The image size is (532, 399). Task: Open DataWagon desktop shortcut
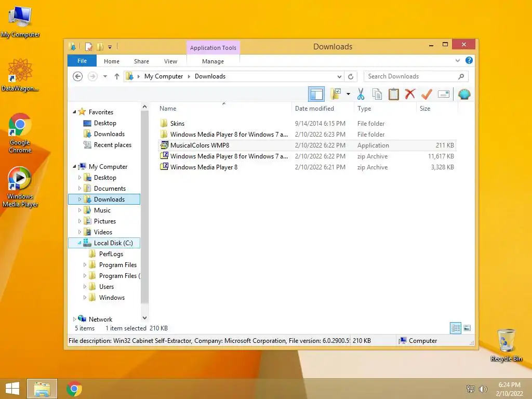click(20, 75)
